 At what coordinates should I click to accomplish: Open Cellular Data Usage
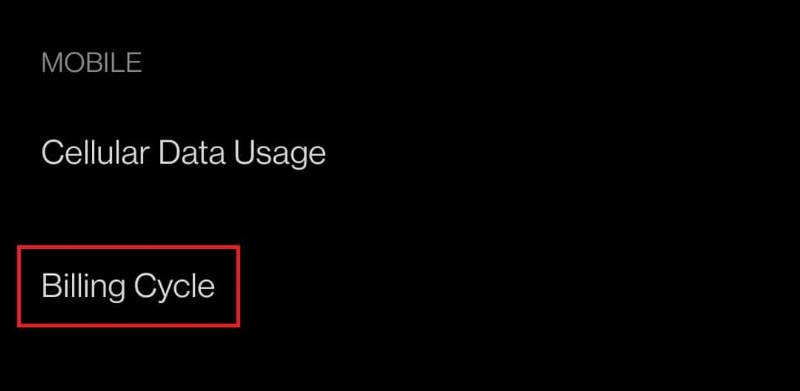coord(184,152)
